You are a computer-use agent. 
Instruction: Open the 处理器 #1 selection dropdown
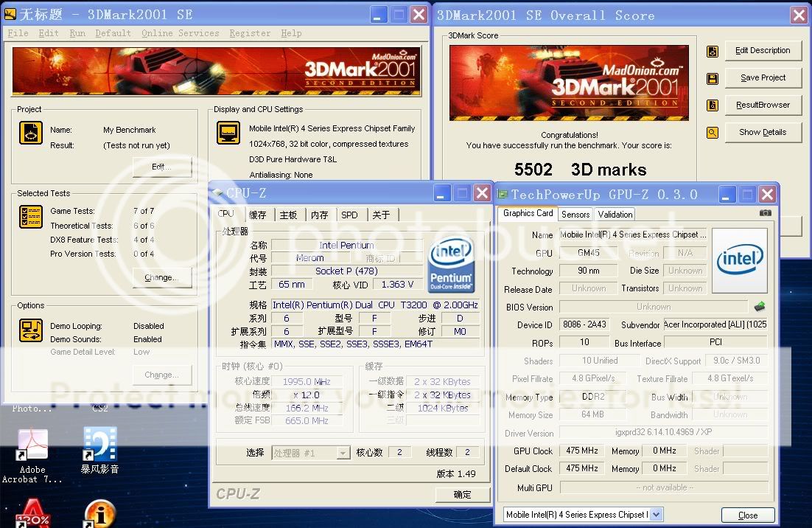coord(343,453)
